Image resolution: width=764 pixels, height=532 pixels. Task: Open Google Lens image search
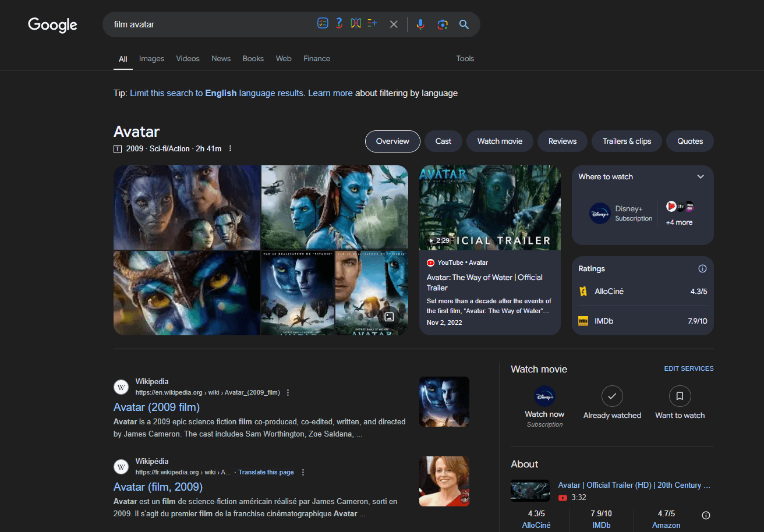tap(443, 24)
